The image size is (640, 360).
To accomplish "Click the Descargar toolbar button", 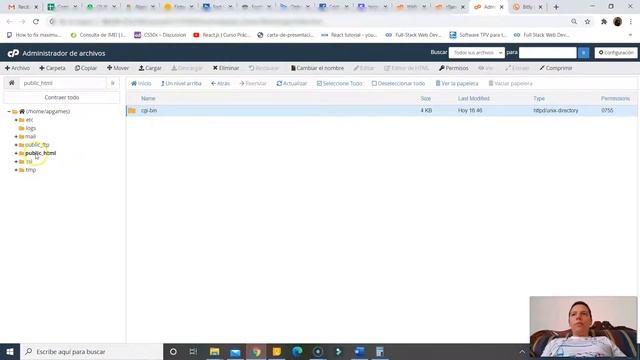I will [187, 68].
